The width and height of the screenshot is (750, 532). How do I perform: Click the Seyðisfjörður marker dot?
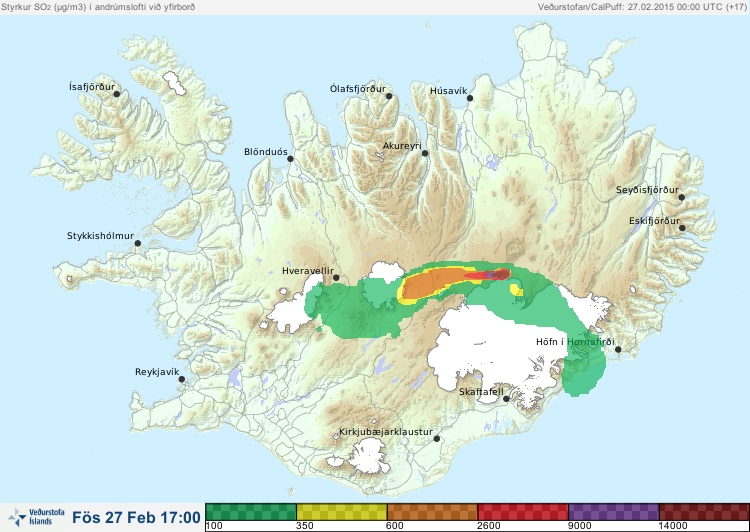[682, 197]
